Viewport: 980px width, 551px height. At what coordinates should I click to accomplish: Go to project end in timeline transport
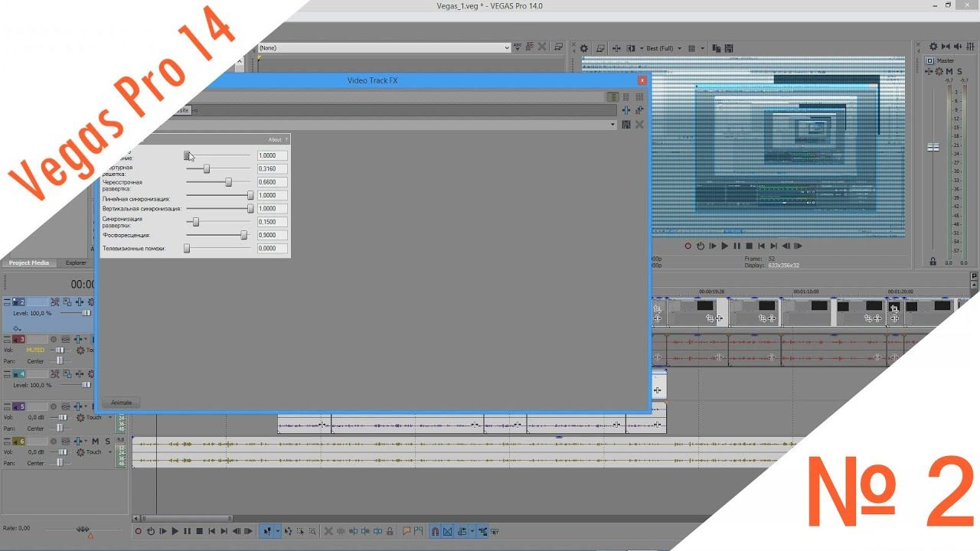point(224,531)
